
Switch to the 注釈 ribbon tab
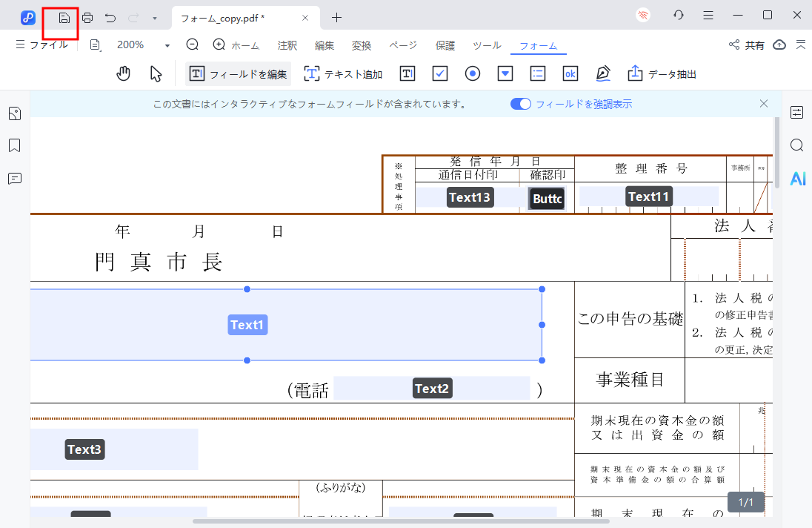(287, 45)
